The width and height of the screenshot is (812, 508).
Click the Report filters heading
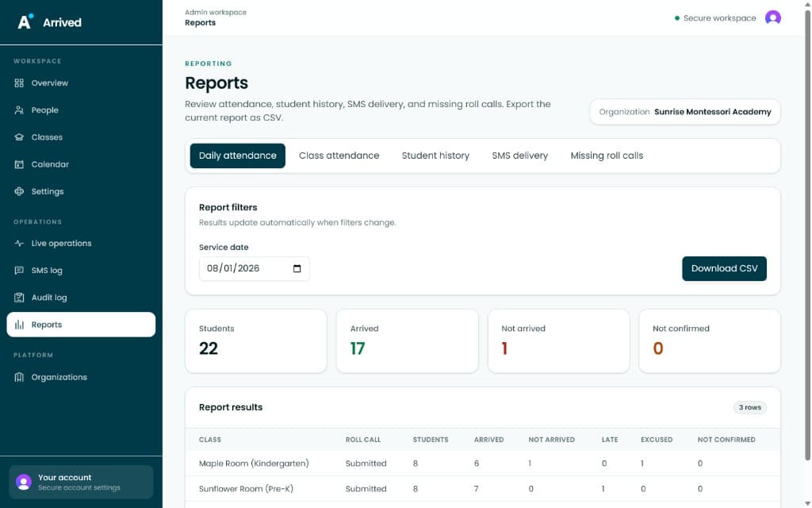pyautogui.click(x=228, y=207)
